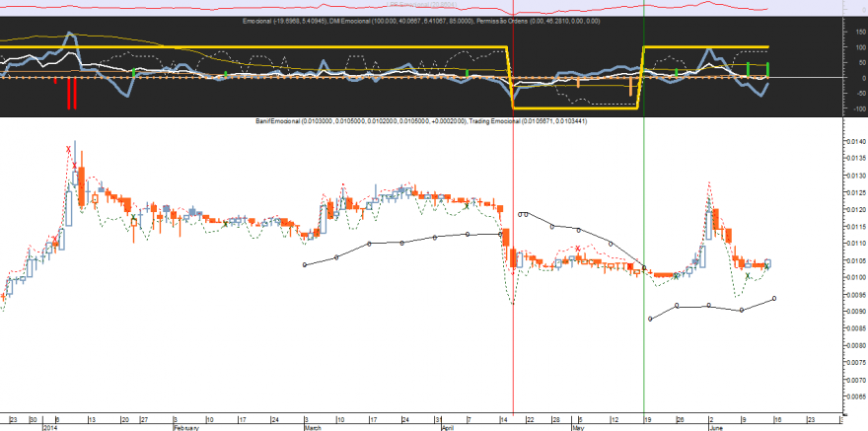Select the March month label
This screenshot has height=431, width=868.
313,428
